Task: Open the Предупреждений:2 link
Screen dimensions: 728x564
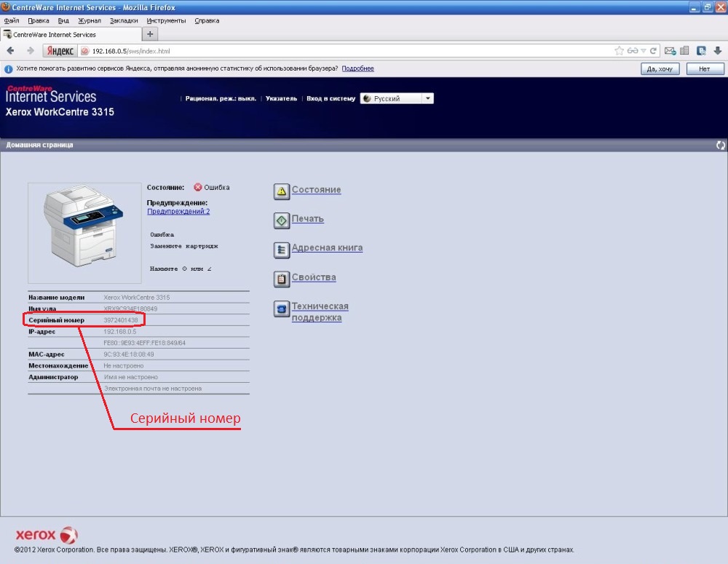Action: coord(178,211)
